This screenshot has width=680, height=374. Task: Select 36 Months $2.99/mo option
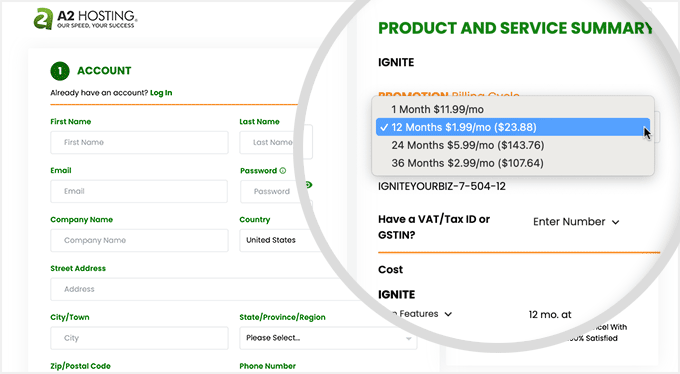pos(513,163)
